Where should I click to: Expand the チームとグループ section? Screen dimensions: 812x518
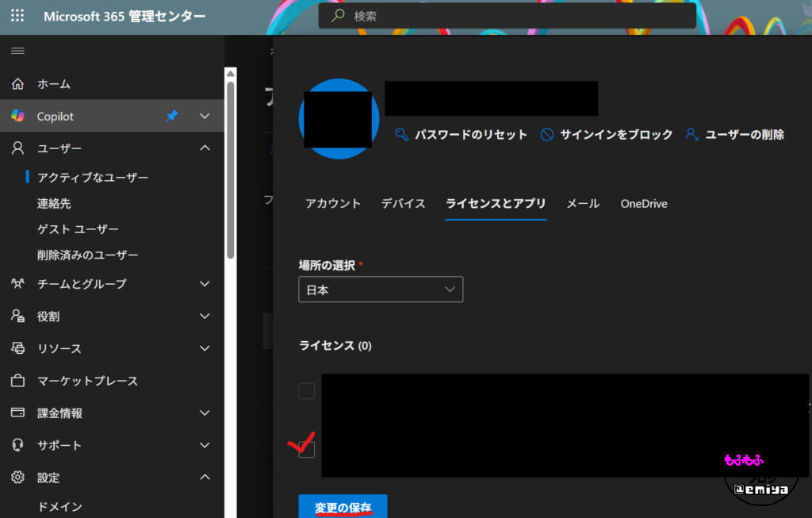pos(205,284)
